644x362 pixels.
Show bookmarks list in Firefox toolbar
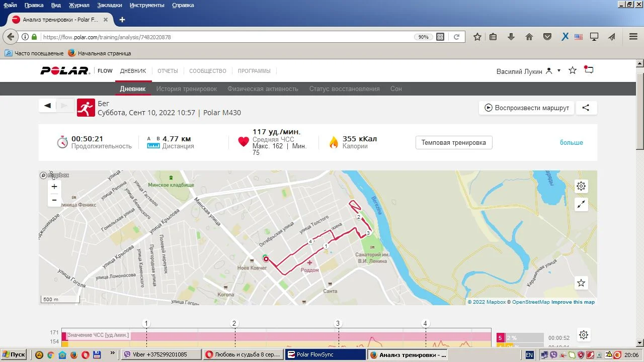point(493,37)
